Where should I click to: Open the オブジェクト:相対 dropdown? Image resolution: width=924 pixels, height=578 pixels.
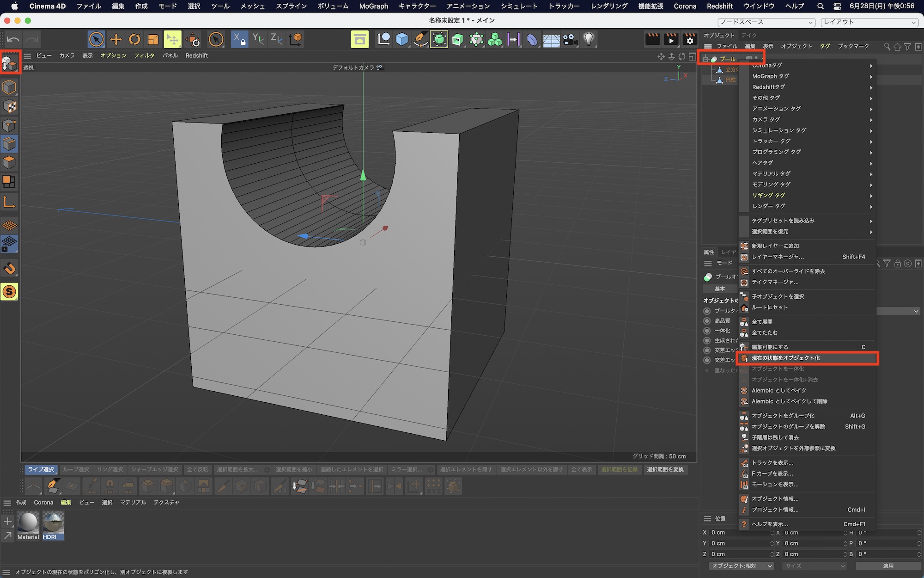coord(742,566)
